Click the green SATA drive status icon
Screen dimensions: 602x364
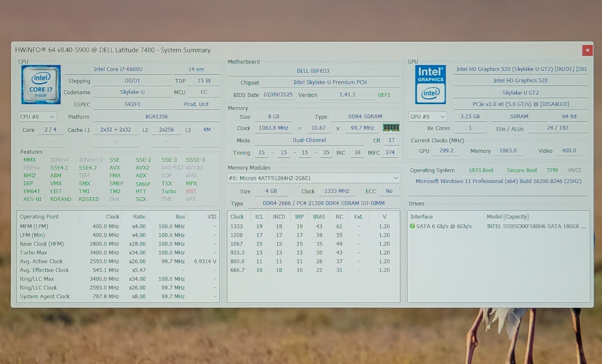[x=412, y=226]
